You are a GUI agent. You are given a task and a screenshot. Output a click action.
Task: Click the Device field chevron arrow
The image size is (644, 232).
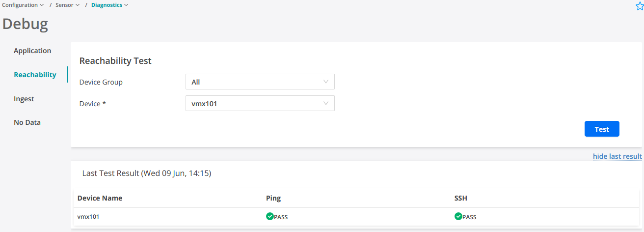[326, 103]
